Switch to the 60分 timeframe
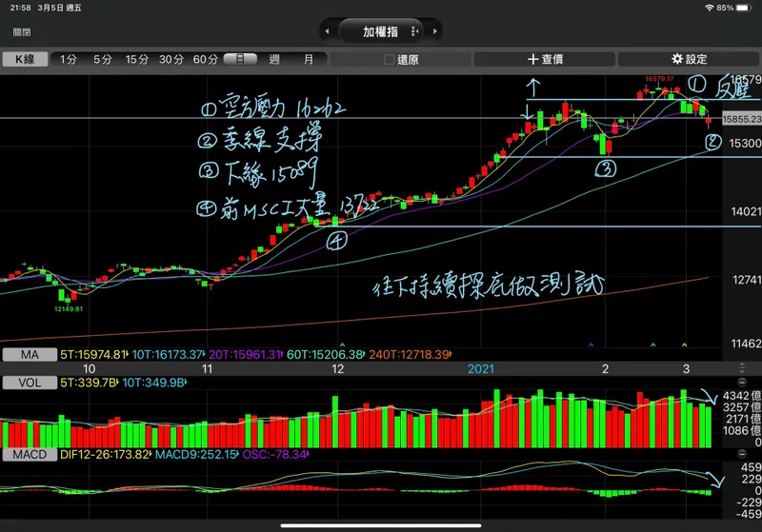Viewport: 762px width, 532px height. (x=206, y=59)
